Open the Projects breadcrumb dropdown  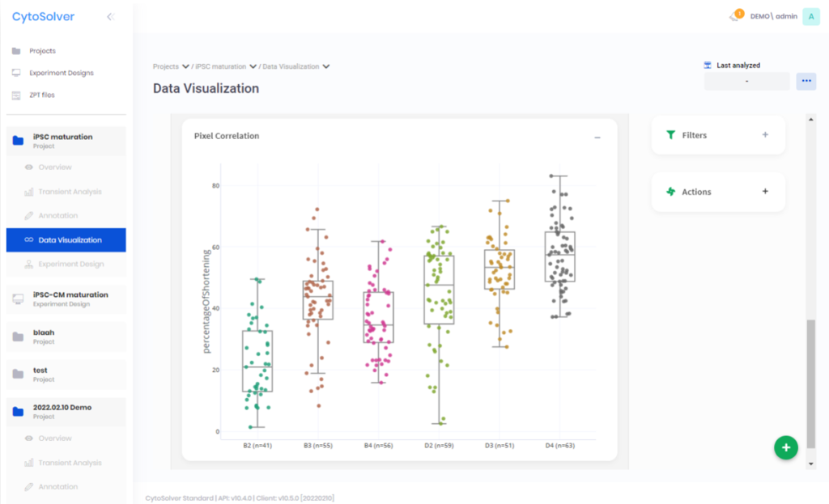[185, 66]
